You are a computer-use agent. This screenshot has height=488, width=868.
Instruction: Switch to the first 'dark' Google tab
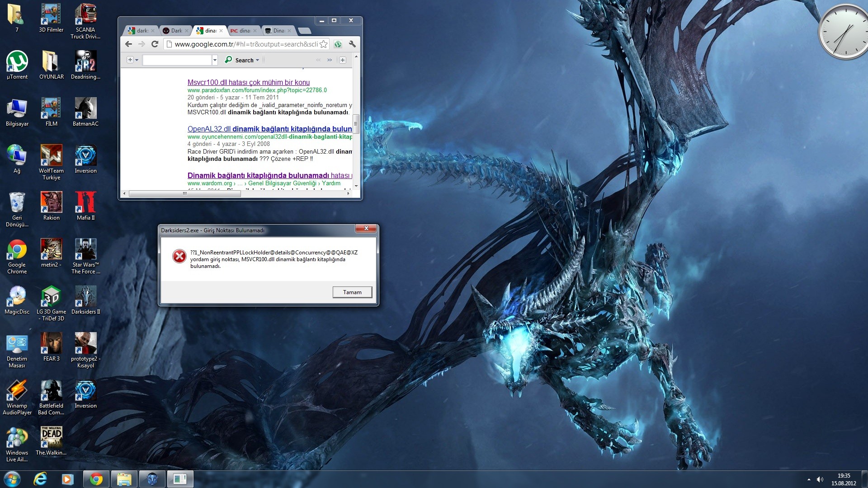pyautogui.click(x=141, y=31)
